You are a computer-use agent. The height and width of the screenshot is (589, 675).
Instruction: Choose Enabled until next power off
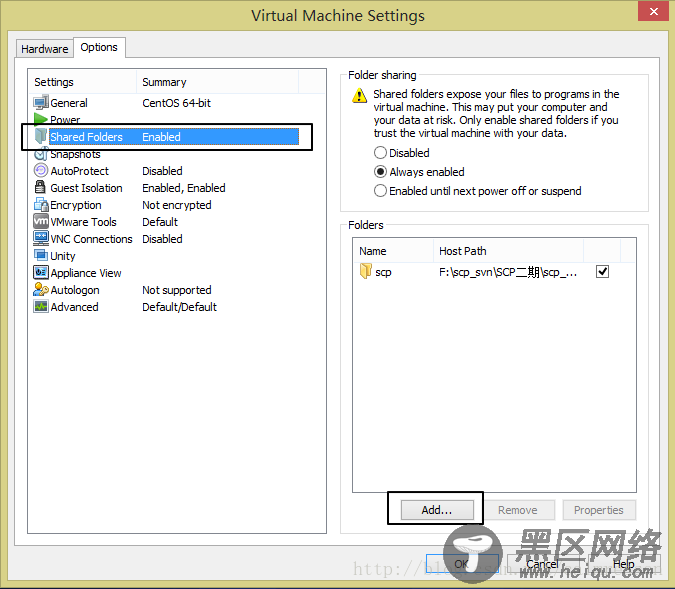coord(380,191)
